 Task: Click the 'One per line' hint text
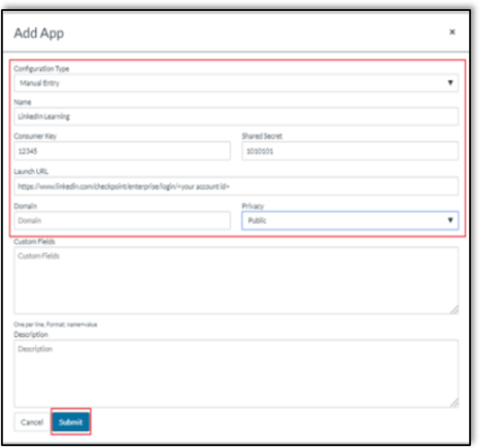[x=56, y=325]
